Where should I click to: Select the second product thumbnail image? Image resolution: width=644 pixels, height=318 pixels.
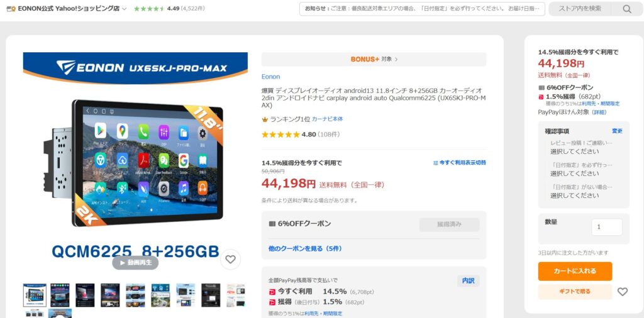[60, 295]
